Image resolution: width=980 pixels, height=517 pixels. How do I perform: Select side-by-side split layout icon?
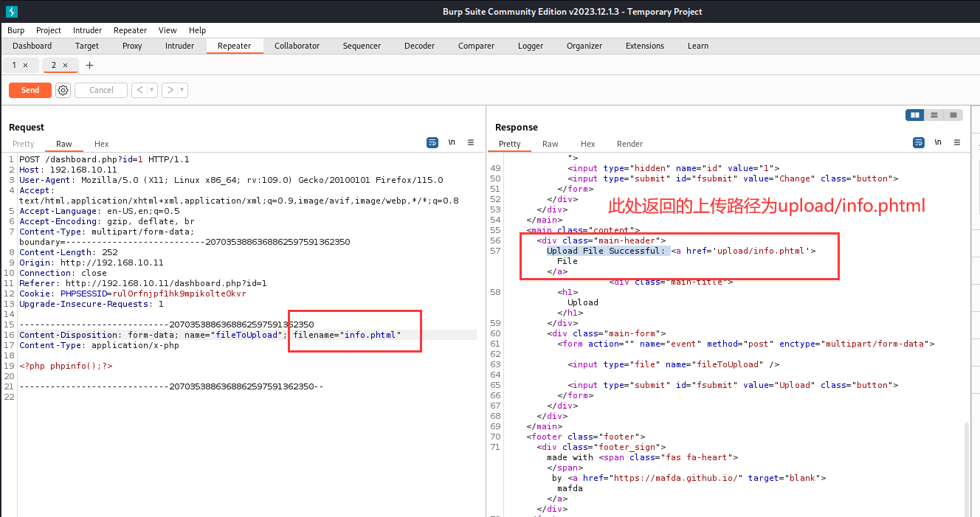[915, 115]
